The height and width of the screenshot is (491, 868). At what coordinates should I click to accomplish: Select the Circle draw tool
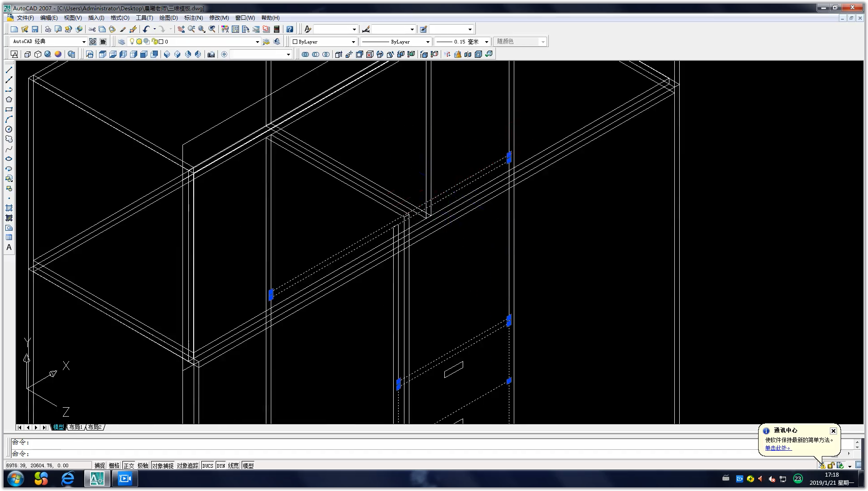[x=9, y=129]
